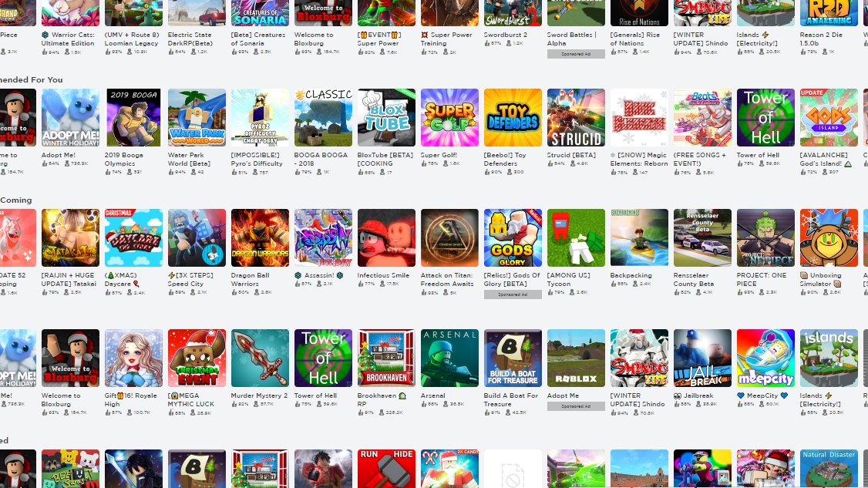
Task: Open the Unboxing Simulator thumbnail
Action: click(x=829, y=237)
